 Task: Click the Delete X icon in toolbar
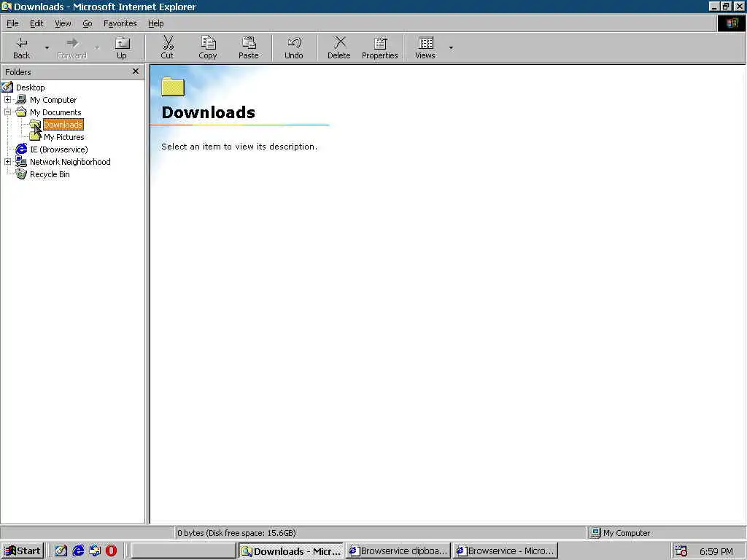click(339, 43)
